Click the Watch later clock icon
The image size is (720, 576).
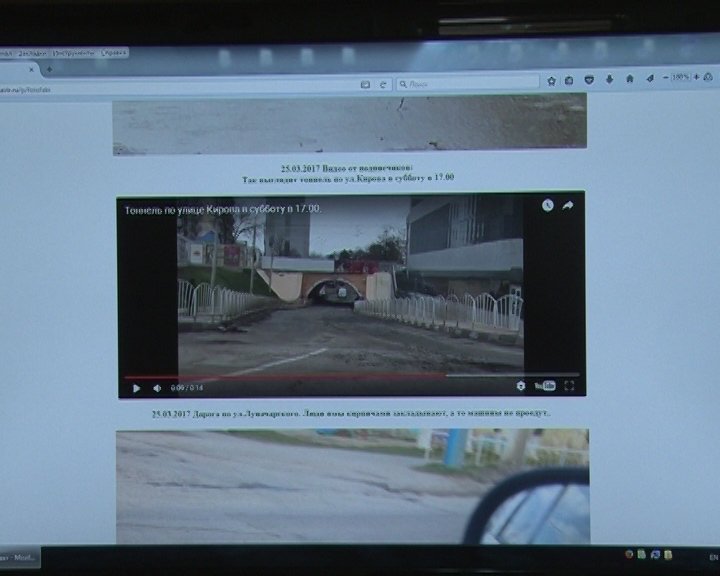click(547, 206)
